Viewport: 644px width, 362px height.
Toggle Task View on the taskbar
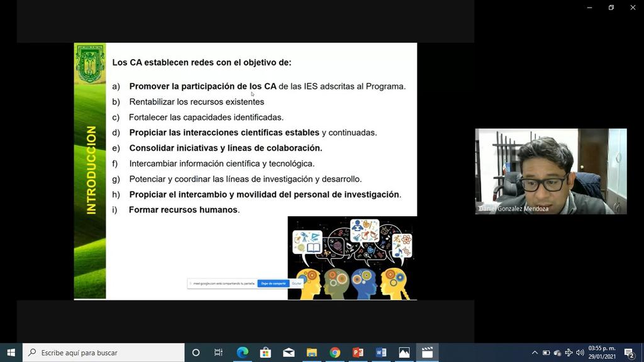point(218,353)
